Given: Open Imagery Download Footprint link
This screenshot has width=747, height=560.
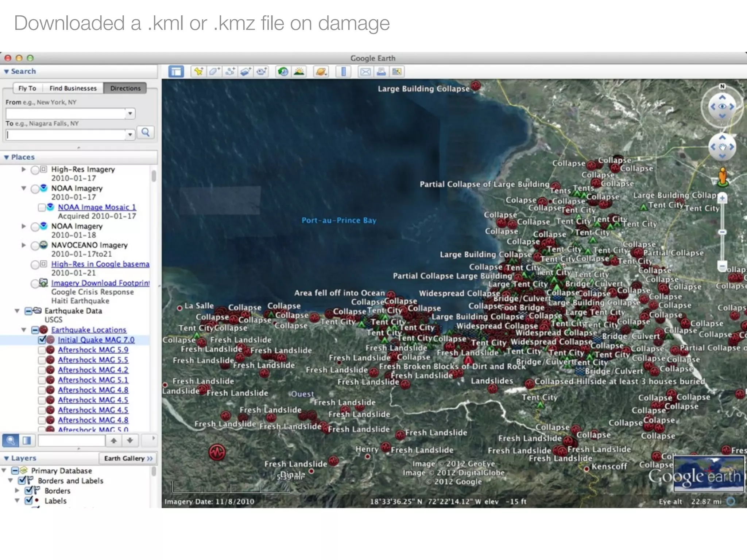Looking at the screenshot, I should (x=100, y=283).
